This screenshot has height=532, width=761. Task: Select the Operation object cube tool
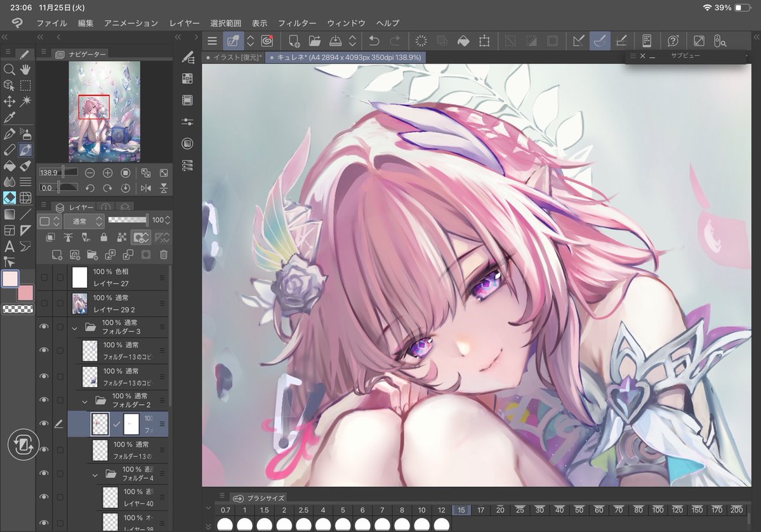click(10, 86)
